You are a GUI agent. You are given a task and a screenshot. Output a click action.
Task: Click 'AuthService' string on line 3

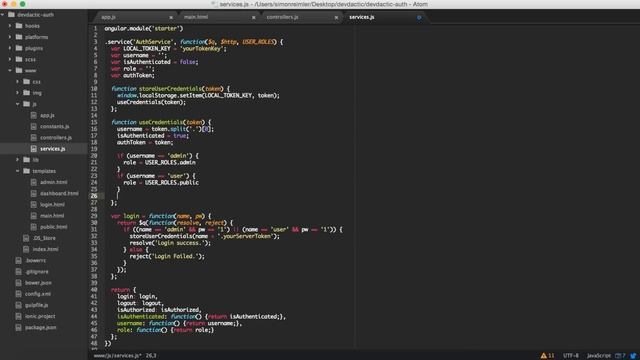[154, 42]
